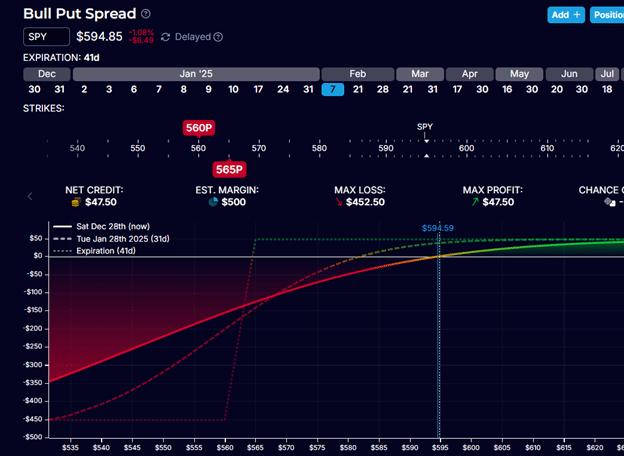Go to previous stats with left chevron

coord(30,196)
